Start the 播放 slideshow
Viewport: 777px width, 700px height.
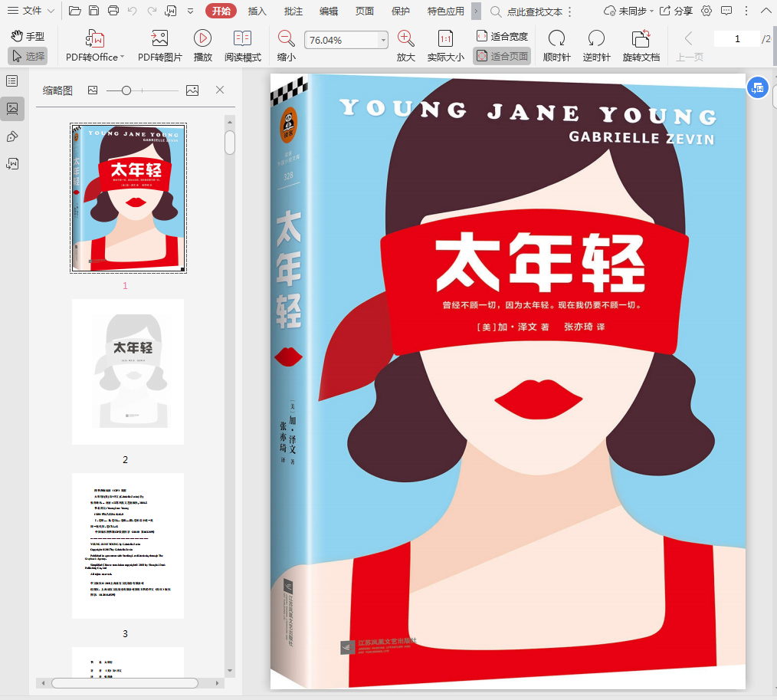202,45
